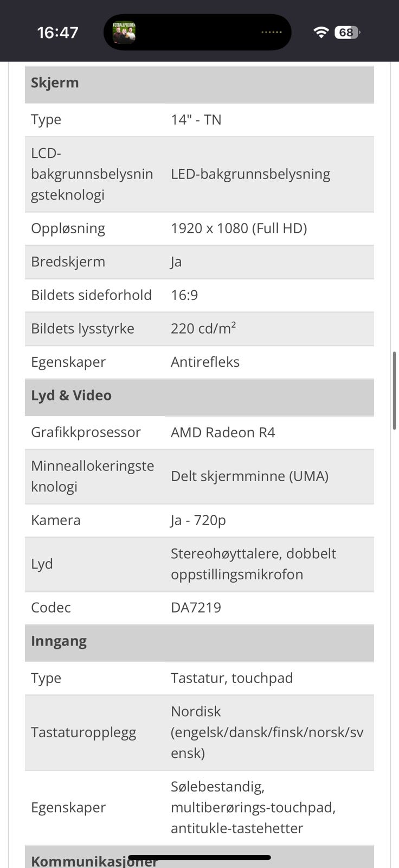This screenshot has width=399, height=868.
Task: Tap the Grafikkprosessor row label
Action: coord(86,432)
